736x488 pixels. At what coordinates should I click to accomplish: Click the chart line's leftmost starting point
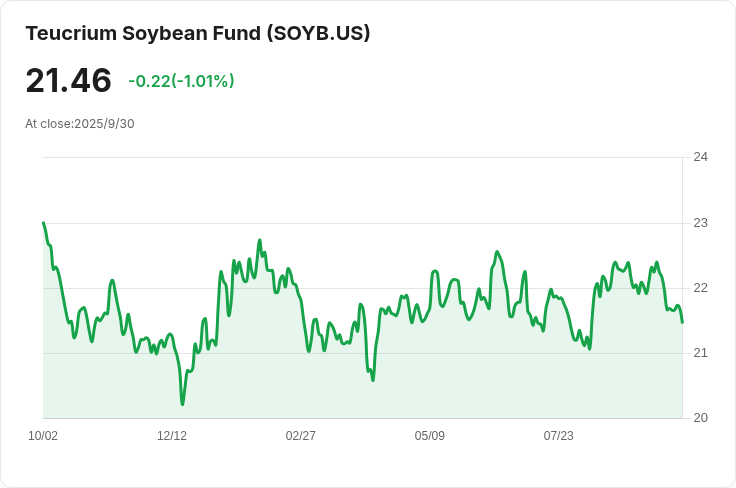pyautogui.click(x=43, y=223)
